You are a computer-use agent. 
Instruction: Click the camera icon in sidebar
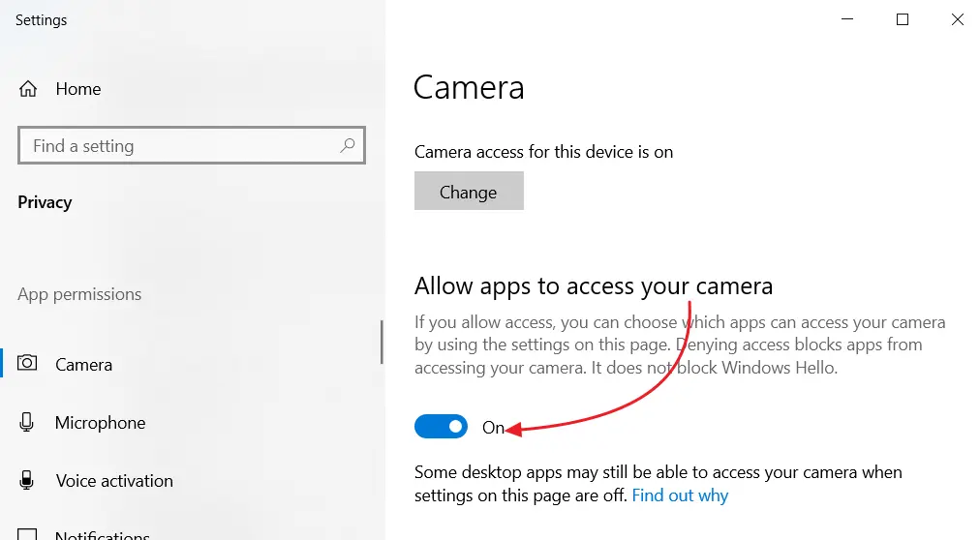[28, 364]
